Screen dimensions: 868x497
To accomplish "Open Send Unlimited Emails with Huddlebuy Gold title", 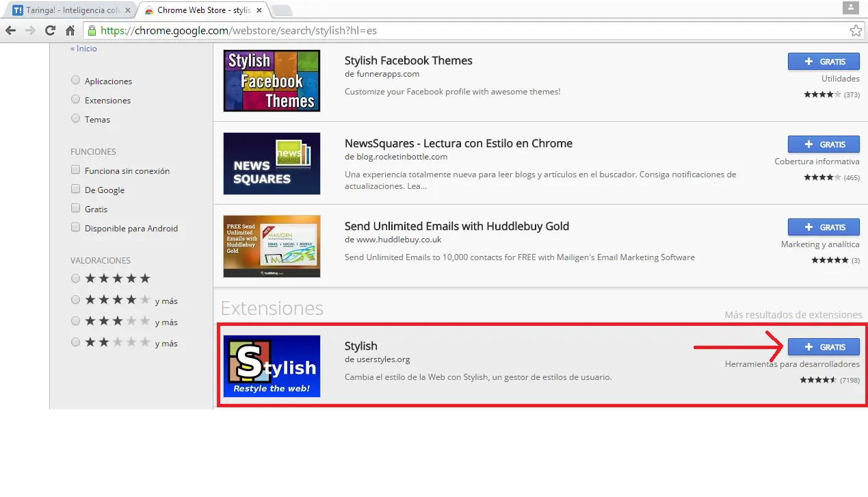I will click(457, 226).
